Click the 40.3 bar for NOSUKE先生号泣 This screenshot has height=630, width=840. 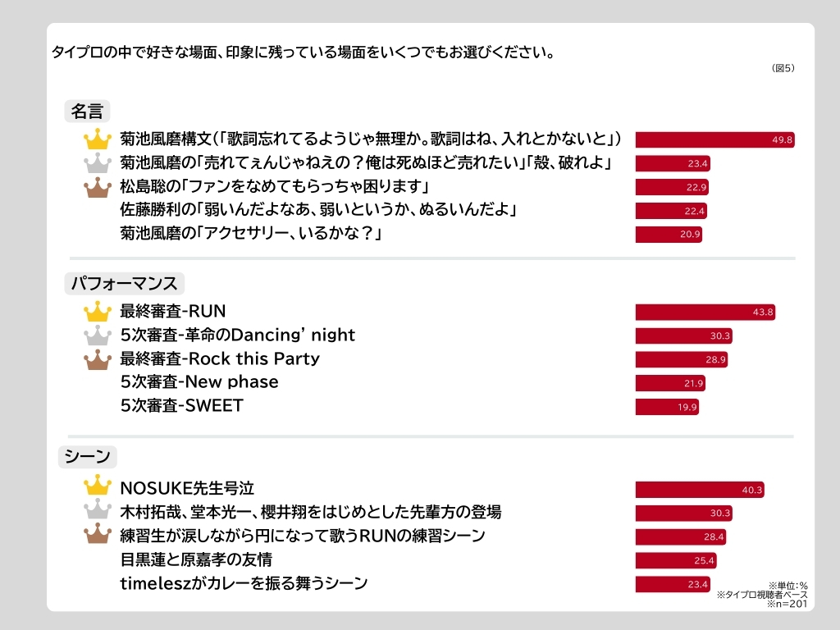click(700, 490)
